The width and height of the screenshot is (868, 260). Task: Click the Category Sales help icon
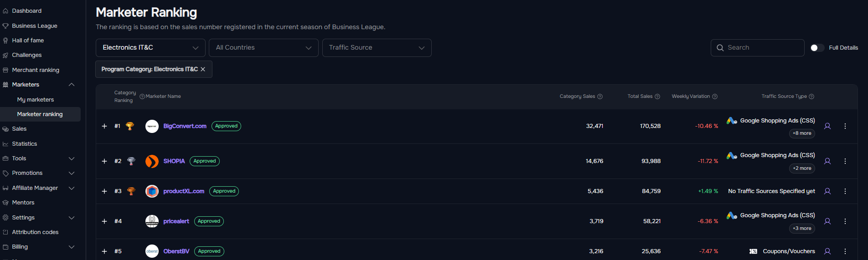[600, 97]
